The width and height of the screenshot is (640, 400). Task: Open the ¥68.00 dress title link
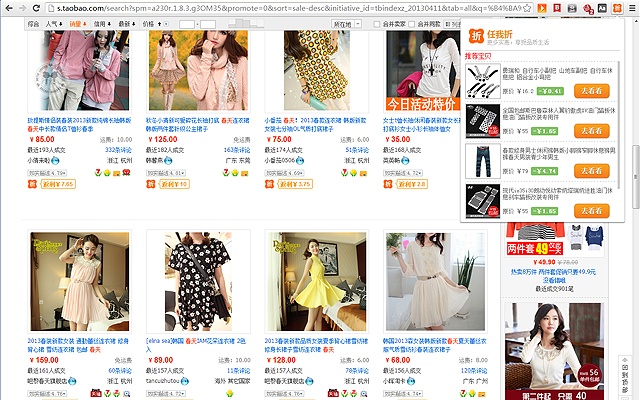click(x=434, y=345)
